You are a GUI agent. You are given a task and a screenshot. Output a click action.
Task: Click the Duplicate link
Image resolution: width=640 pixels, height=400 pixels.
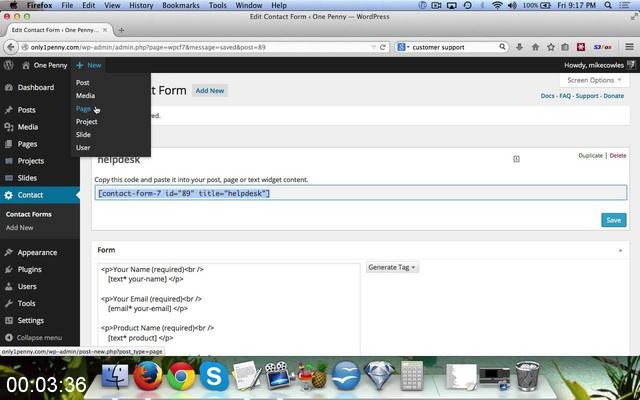click(590, 156)
